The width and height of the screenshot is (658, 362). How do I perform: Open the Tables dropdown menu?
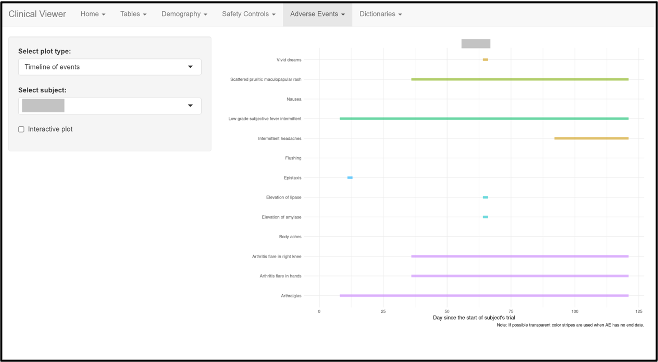(133, 14)
